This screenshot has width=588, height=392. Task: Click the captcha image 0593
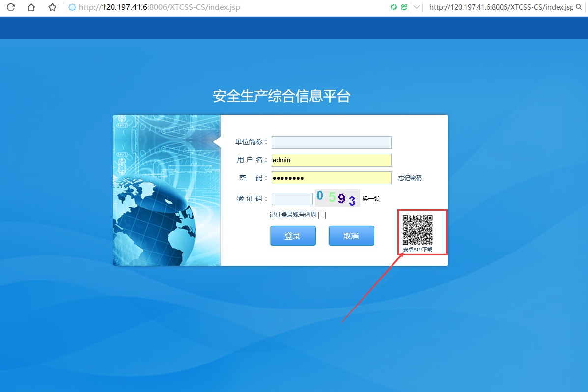point(337,198)
